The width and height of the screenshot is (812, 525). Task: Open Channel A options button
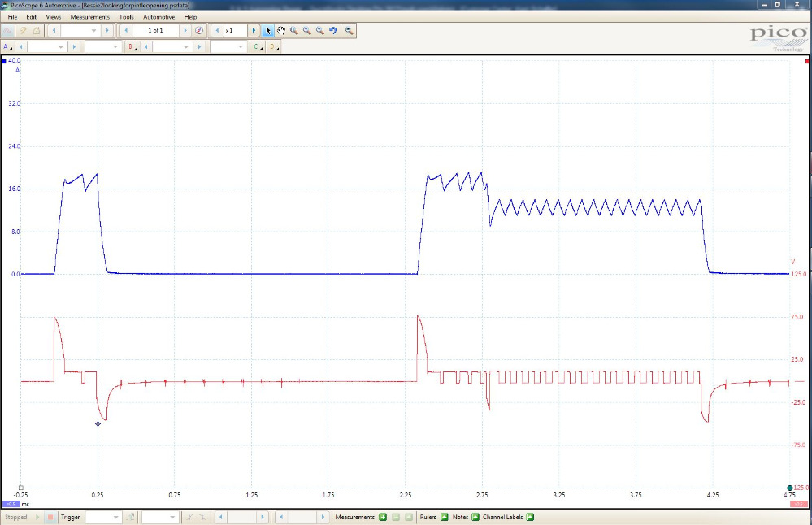7,47
